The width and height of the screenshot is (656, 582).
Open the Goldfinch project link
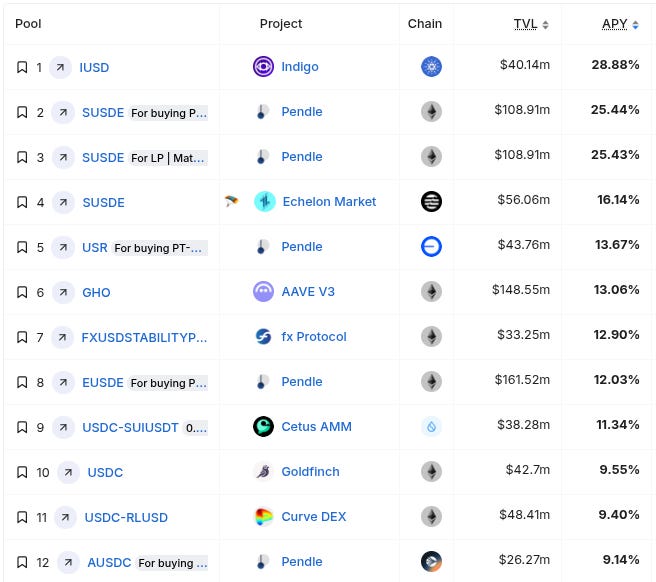tap(310, 472)
